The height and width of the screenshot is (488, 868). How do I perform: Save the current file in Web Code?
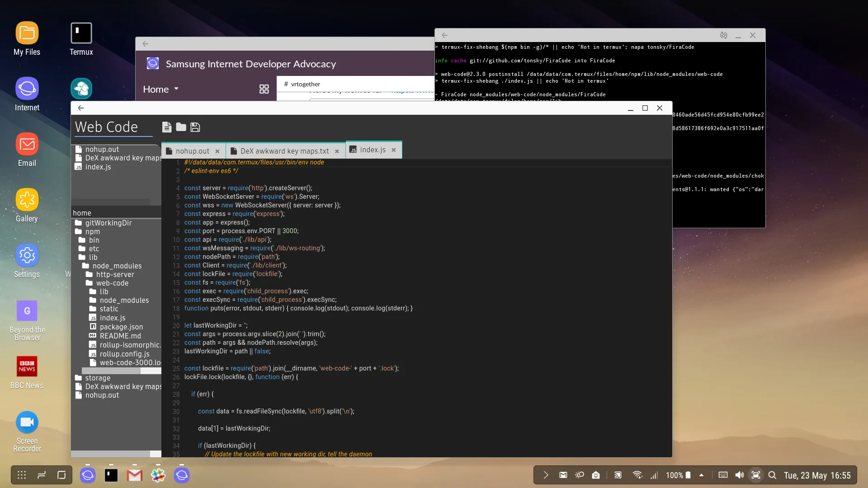[x=195, y=127]
